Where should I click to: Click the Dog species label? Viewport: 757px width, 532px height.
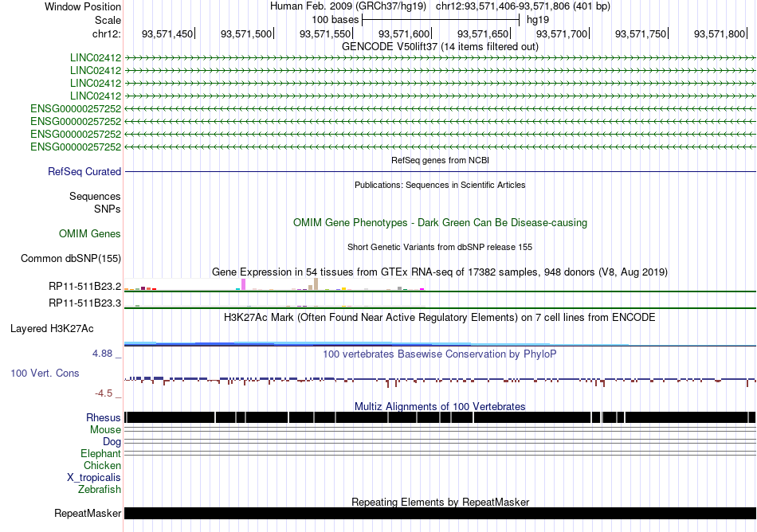pos(112,442)
